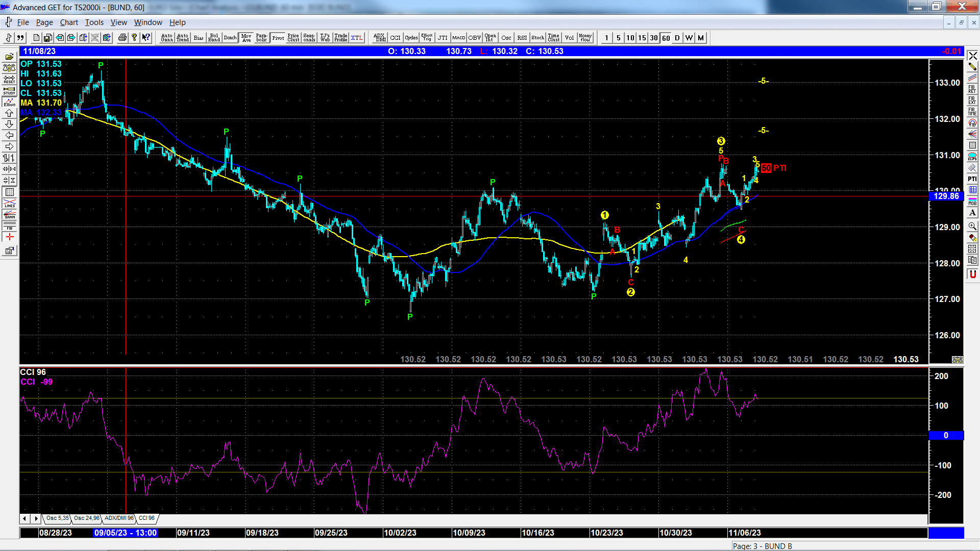Open the File menu

(23, 22)
